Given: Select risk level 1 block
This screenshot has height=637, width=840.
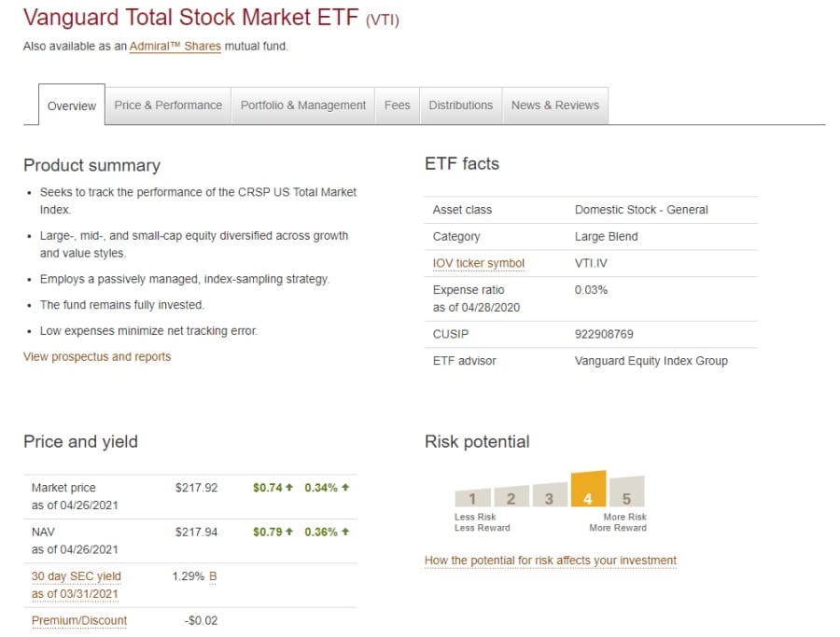Looking at the screenshot, I should click(x=472, y=497).
